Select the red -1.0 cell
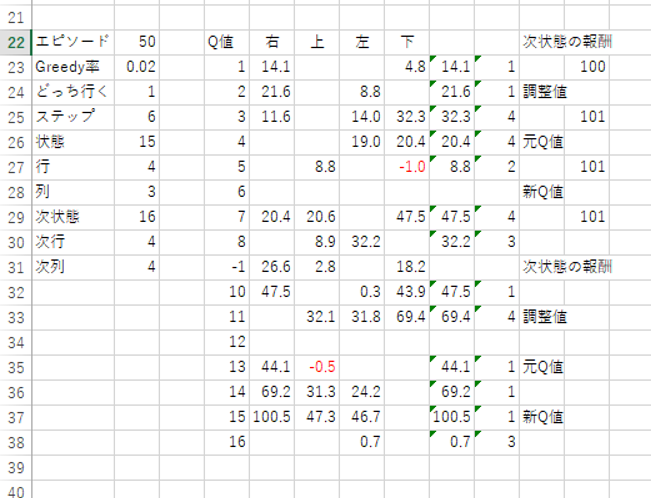Image resolution: width=651 pixels, height=498 pixels. coord(407,167)
